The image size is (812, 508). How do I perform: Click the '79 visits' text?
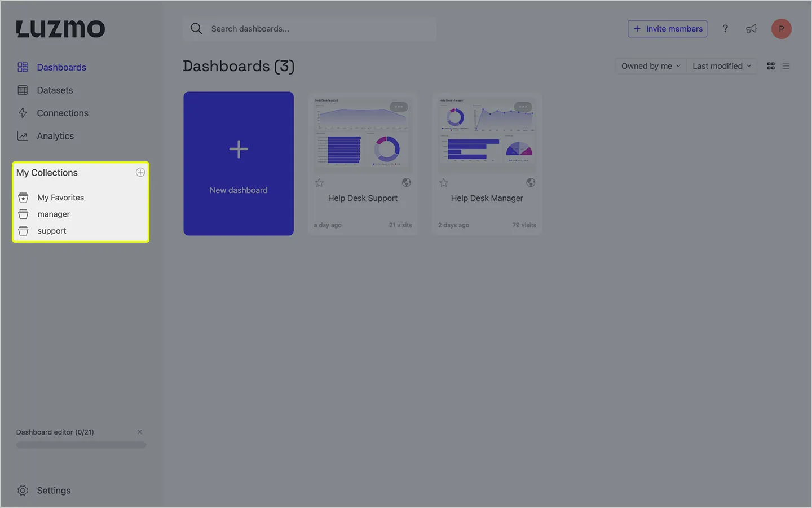click(x=524, y=225)
